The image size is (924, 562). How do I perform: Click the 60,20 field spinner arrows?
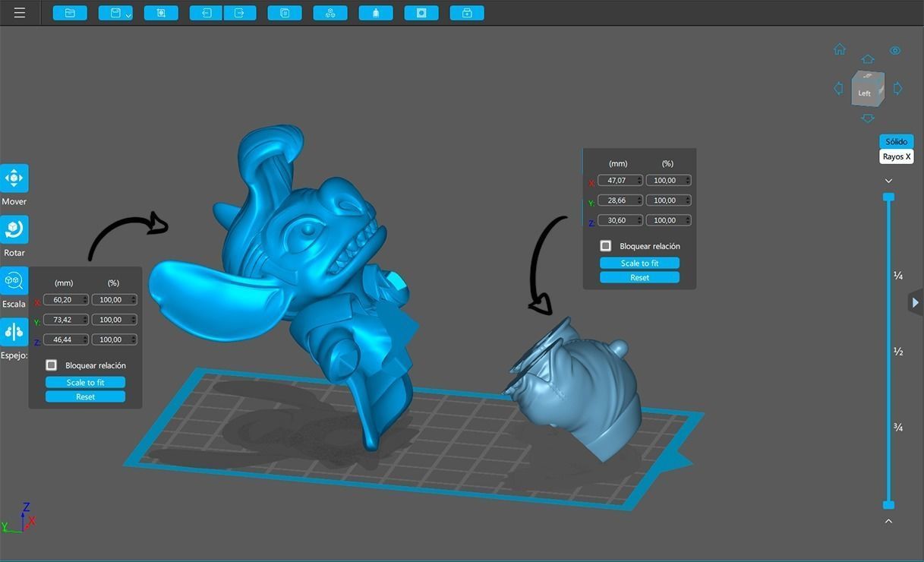(85, 299)
